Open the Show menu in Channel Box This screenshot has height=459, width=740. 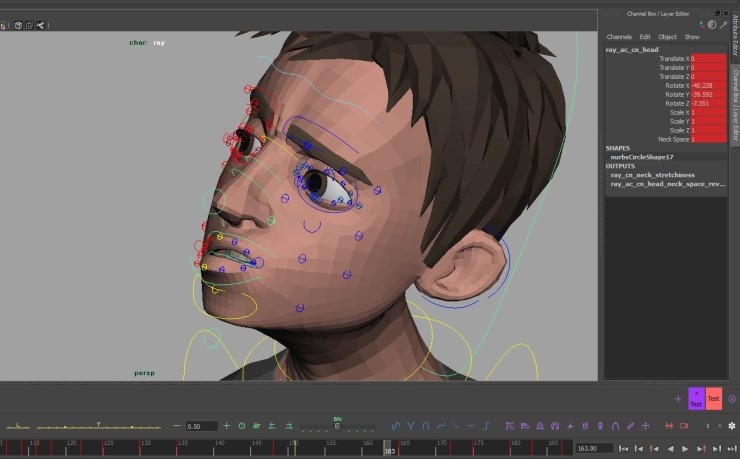[692, 37]
